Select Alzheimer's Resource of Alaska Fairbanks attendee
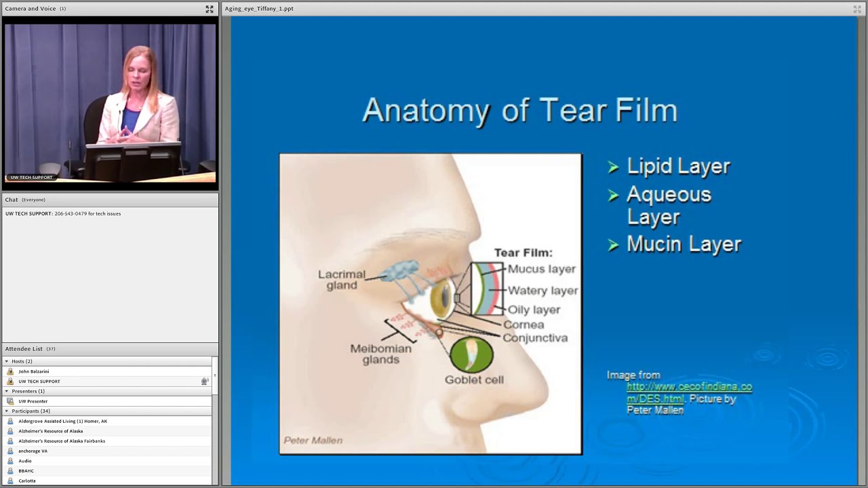The height and width of the screenshot is (488, 868). click(62, 441)
